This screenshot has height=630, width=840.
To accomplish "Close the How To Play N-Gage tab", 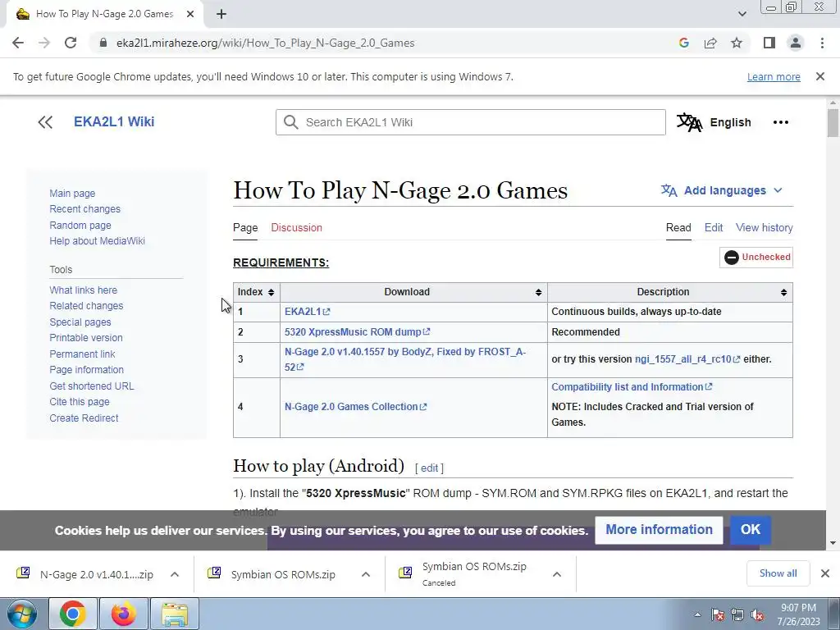I will click(190, 15).
